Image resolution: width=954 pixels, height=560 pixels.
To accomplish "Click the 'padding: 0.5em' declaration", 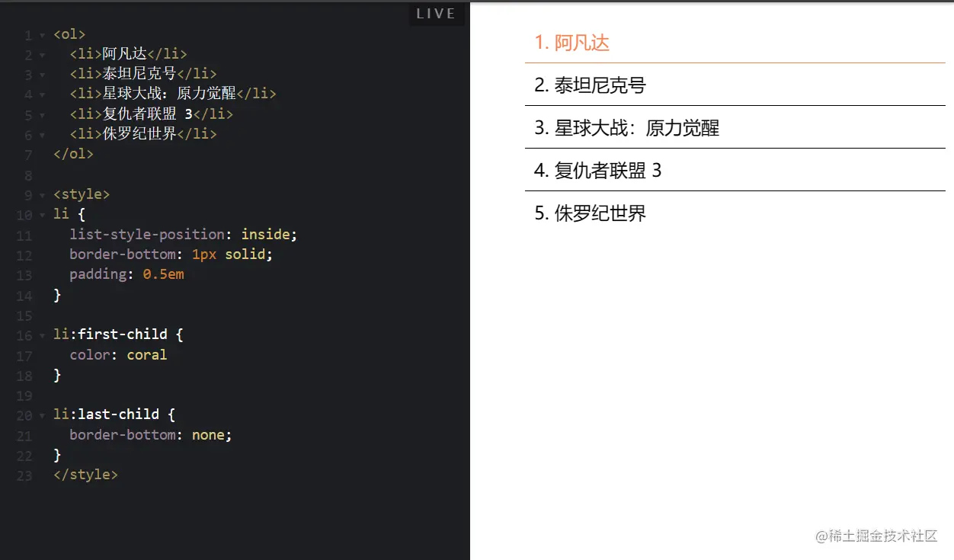I will [126, 274].
